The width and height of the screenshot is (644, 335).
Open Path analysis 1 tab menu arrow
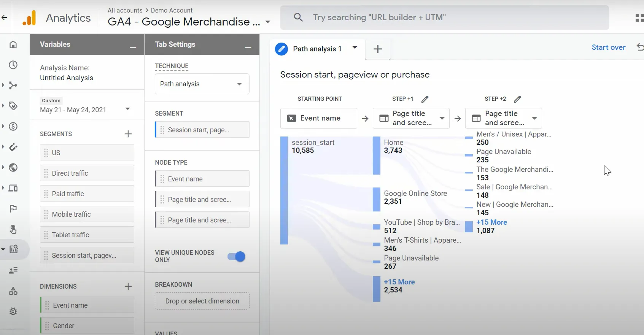click(x=355, y=48)
